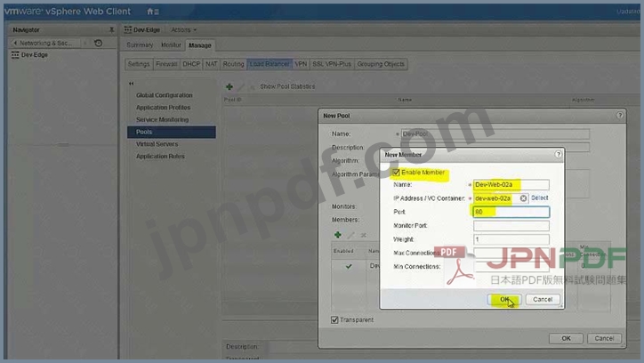Focus the Weight field
The image size is (644, 363).
coord(511,239)
